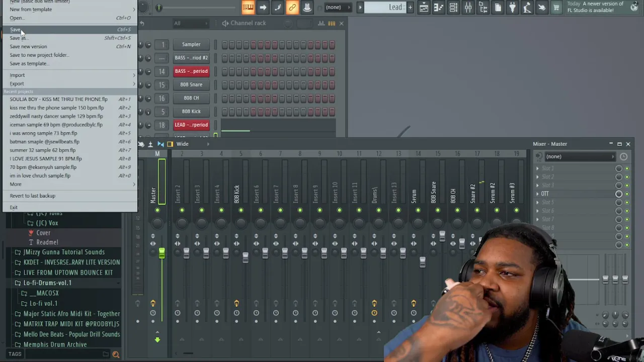Viewport: 644px width, 362px height.
Task: Click the 808 Snare mixer volume fader
Action: click(x=442, y=236)
